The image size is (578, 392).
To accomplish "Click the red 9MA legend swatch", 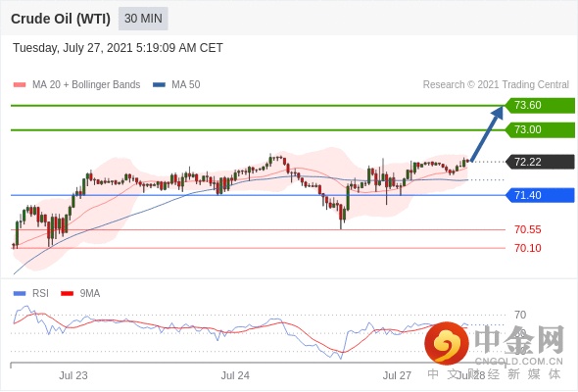I will 67,294.
